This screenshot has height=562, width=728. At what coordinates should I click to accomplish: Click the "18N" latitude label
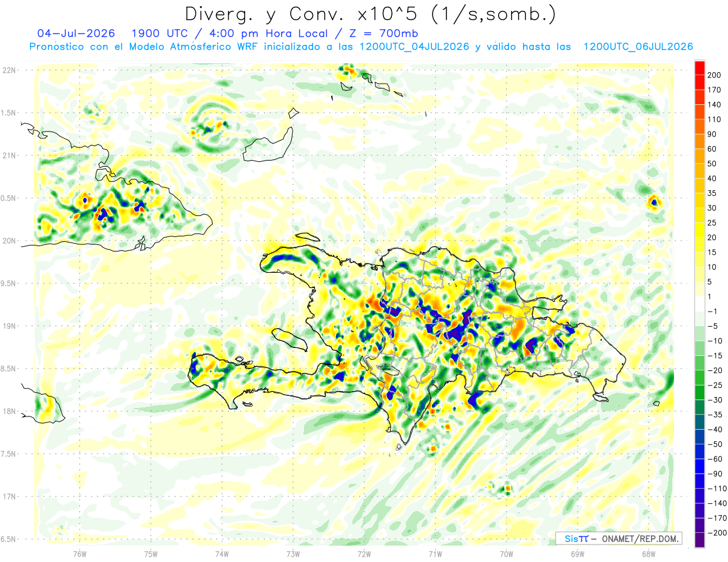[10, 411]
